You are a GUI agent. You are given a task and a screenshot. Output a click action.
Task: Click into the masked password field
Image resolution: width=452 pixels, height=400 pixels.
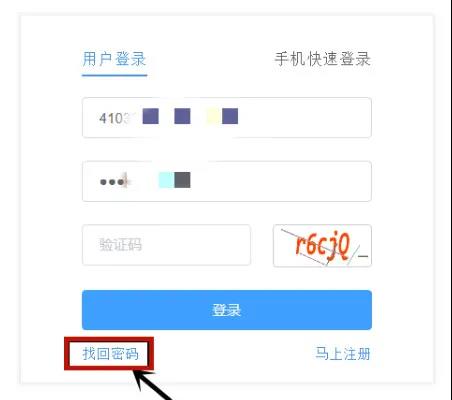(227, 181)
